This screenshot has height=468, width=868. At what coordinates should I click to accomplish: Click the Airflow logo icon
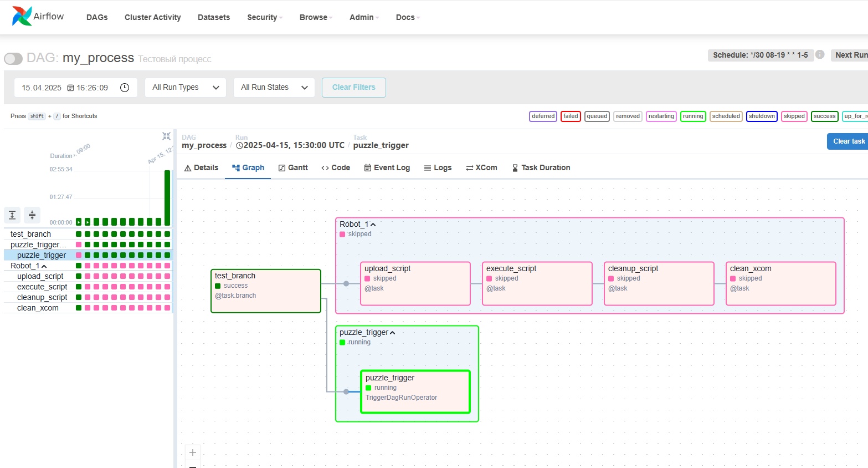click(22, 16)
